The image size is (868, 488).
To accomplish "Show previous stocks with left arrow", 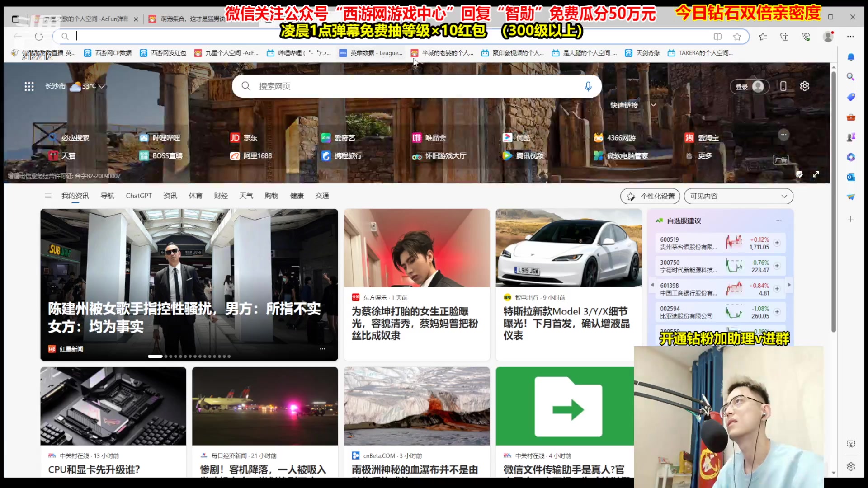I will pyautogui.click(x=652, y=285).
